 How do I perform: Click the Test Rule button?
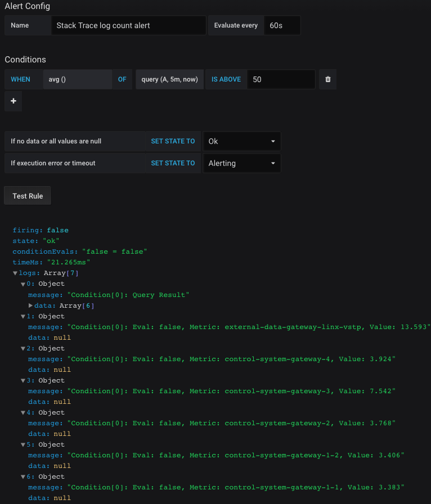pos(27,196)
